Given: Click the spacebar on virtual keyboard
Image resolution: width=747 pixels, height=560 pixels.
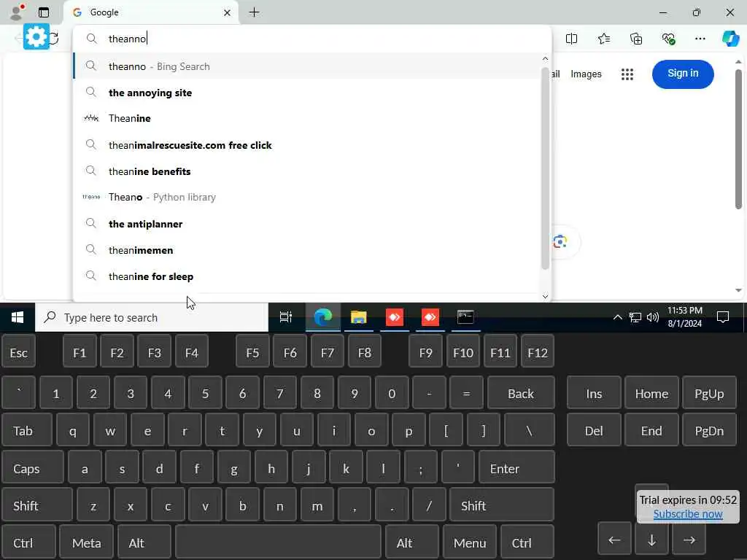Looking at the screenshot, I should (x=278, y=542).
